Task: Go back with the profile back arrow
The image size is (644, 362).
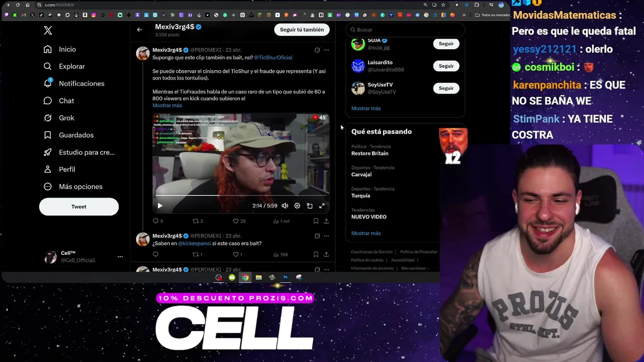Action: point(139,30)
